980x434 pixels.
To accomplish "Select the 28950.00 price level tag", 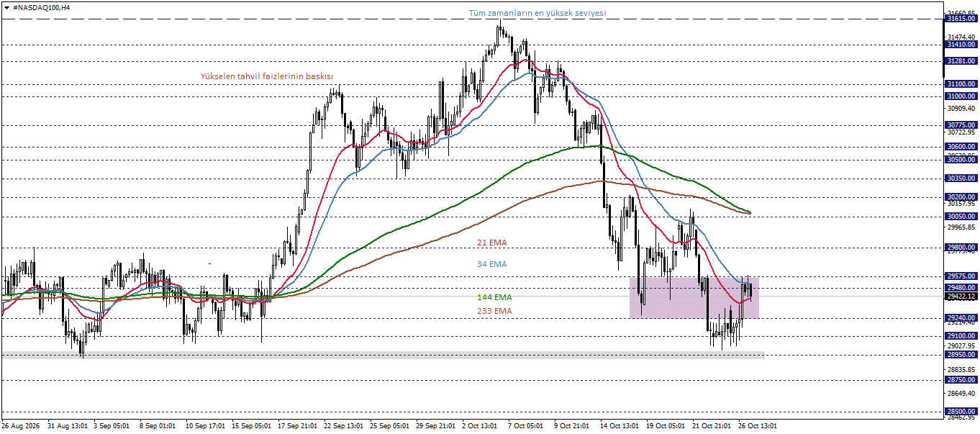I will 961,355.
